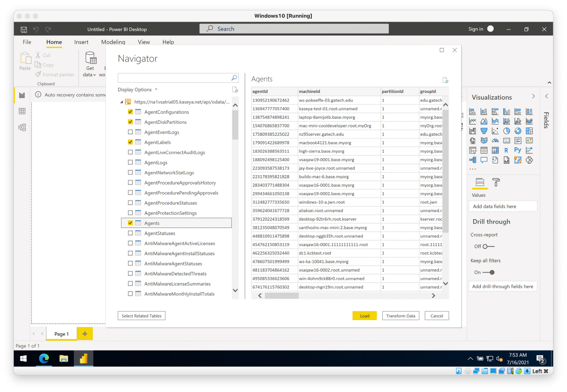Image resolution: width=567 pixels, height=392 pixels.
Task: Toggle the Keep all filters switch
Action: [x=489, y=272]
